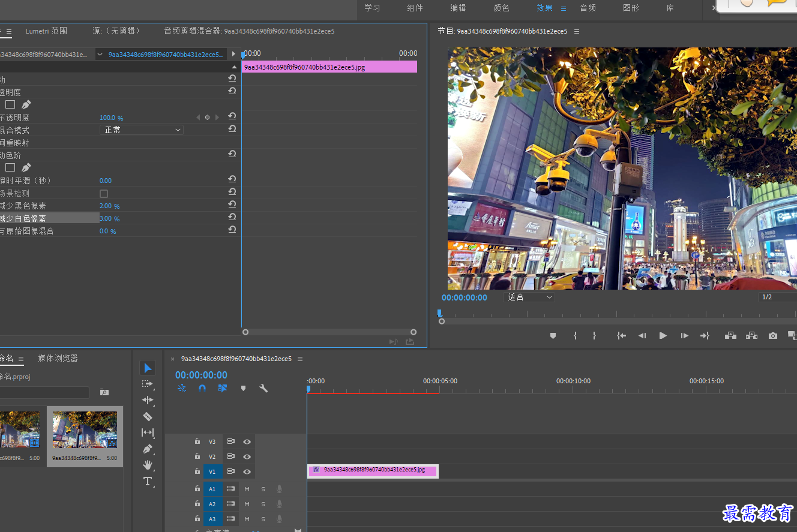The width and height of the screenshot is (797, 532).
Task: Create pen mask under 自动色阶
Action: click(x=26, y=167)
